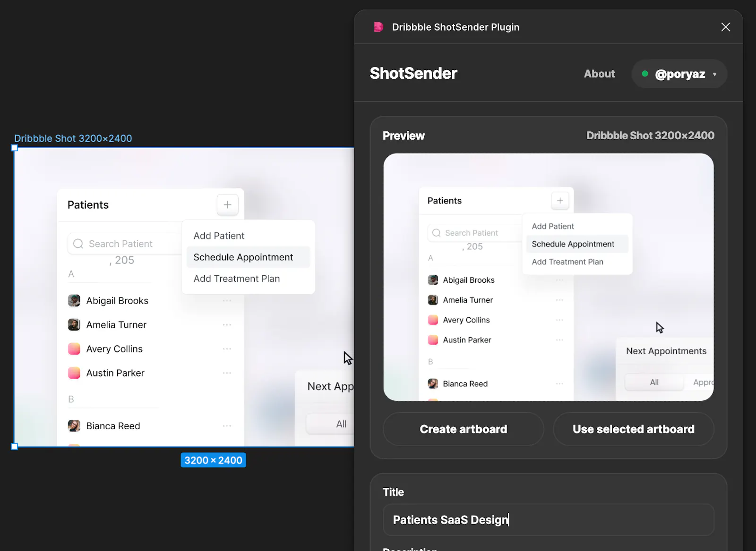
Task: Open more options for Avery Collins on canvas
Action: 227,349
